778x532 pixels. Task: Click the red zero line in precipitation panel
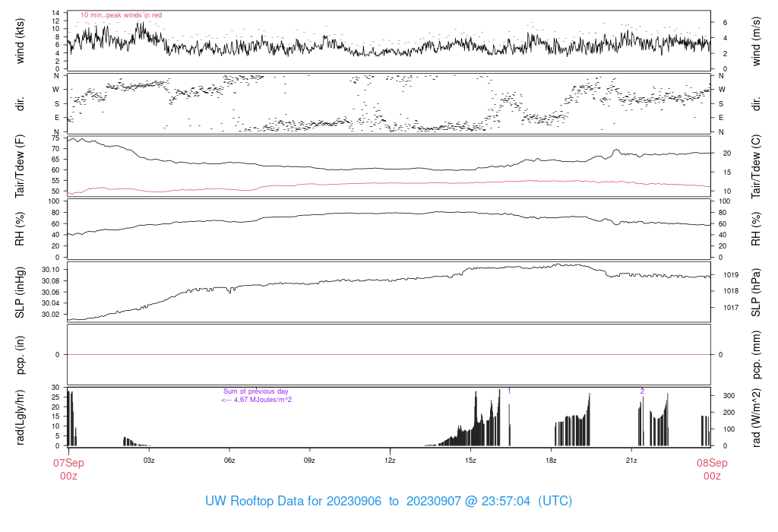389,355
